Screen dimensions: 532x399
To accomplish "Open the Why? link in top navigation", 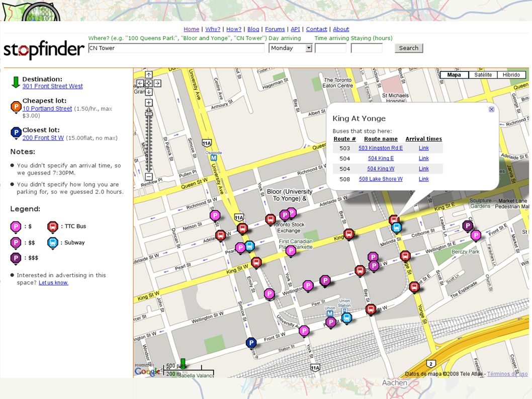I will click(213, 29).
